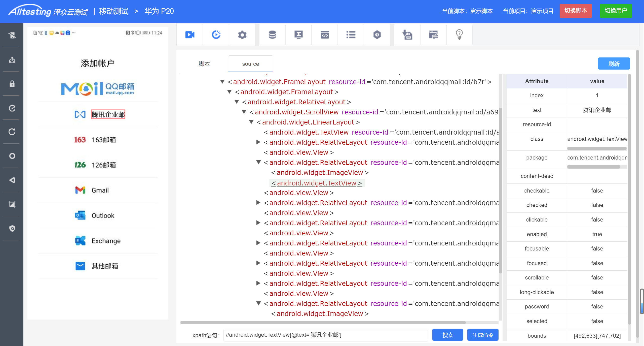The image size is (644, 346).
Task: Tap the Gmail logo icon on phone screen
Action: tap(80, 190)
